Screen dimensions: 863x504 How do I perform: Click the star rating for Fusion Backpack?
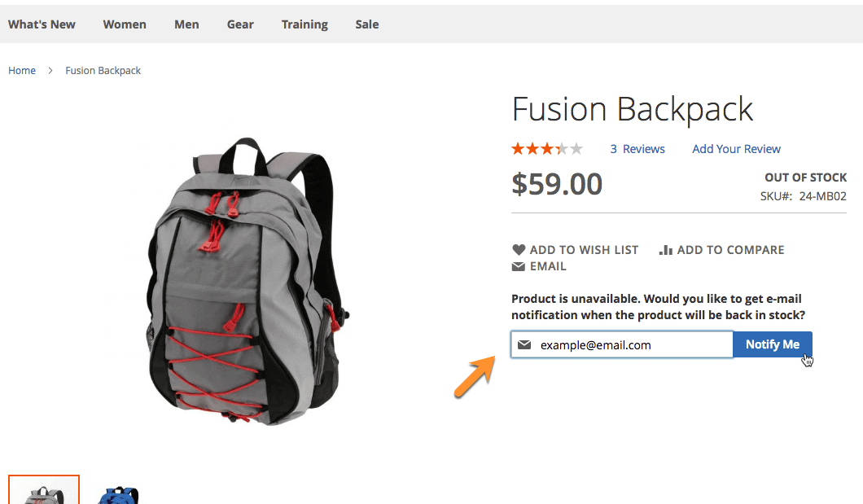pyautogui.click(x=546, y=149)
